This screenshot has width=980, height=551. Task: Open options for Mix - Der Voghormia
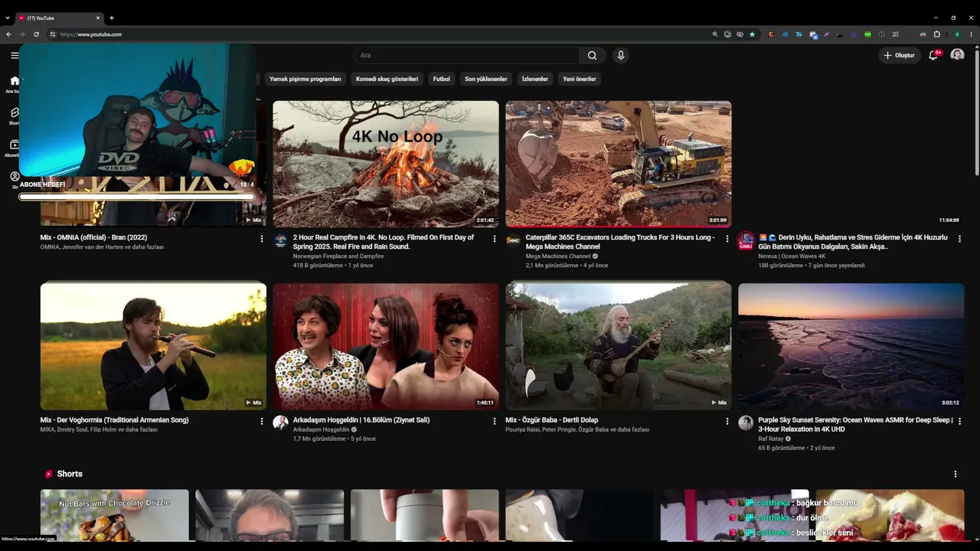[262, 421]
